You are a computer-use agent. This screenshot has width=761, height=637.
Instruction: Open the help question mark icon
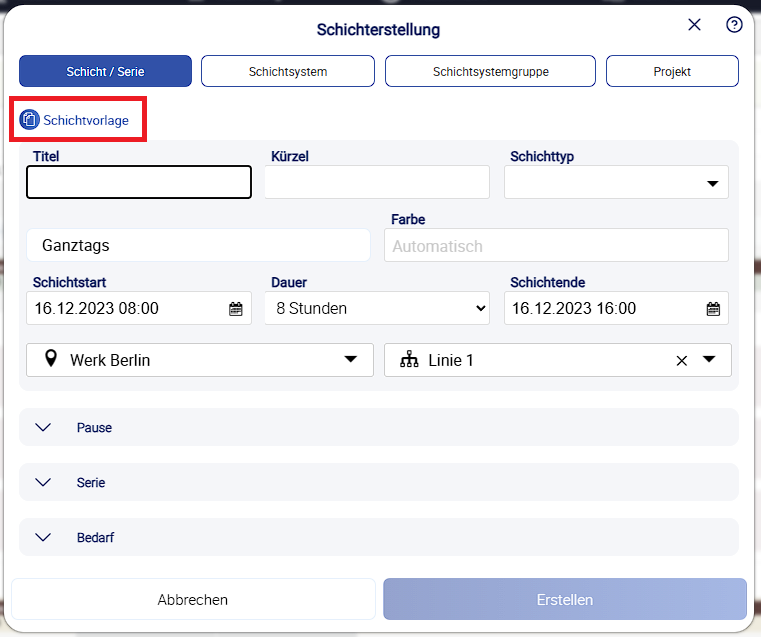point(734,25)
